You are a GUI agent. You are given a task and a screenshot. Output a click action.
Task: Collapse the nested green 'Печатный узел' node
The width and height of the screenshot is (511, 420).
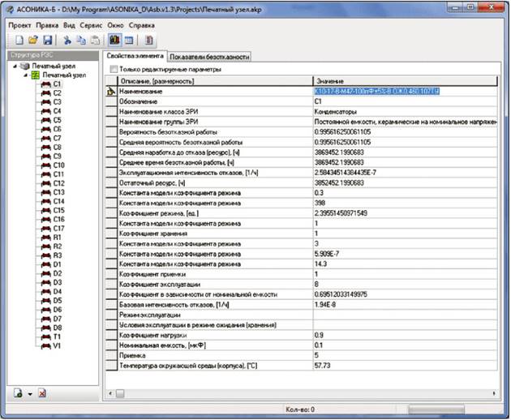tap(24, 75)
